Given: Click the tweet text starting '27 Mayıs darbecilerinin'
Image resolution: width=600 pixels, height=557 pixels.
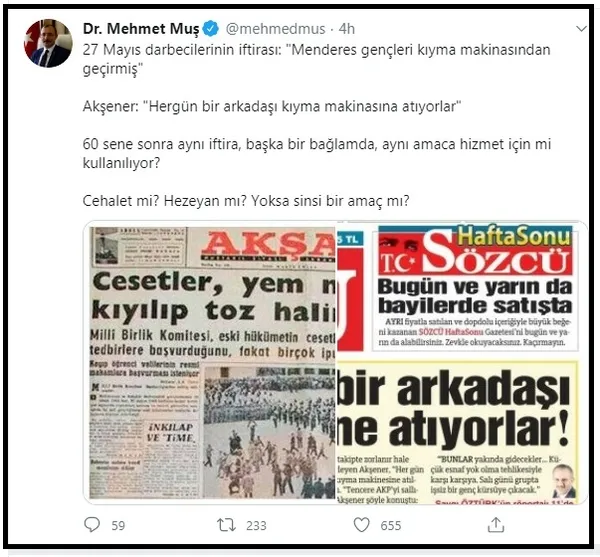Looking at the screenshot, I should 316,59.
